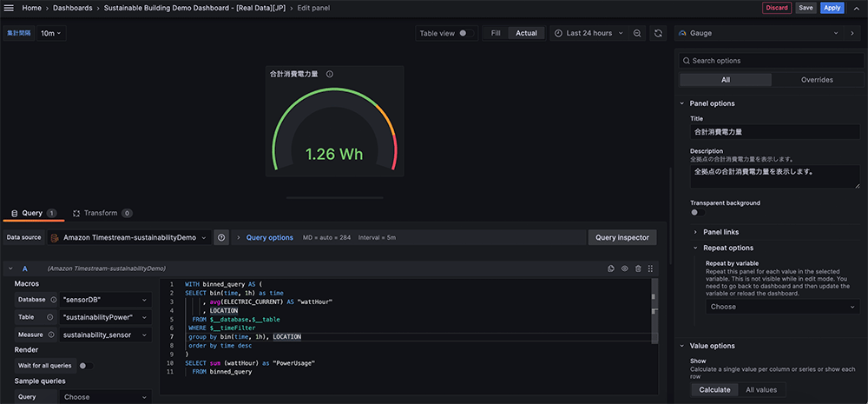Screen dimensions: 868x404
Task: Delete query A with the trash icon
Action: coord(638,268)
